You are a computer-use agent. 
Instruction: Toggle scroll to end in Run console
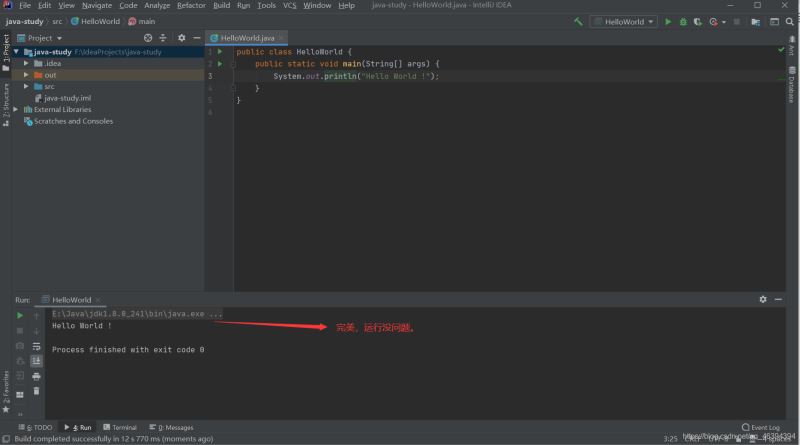[37, 361]
